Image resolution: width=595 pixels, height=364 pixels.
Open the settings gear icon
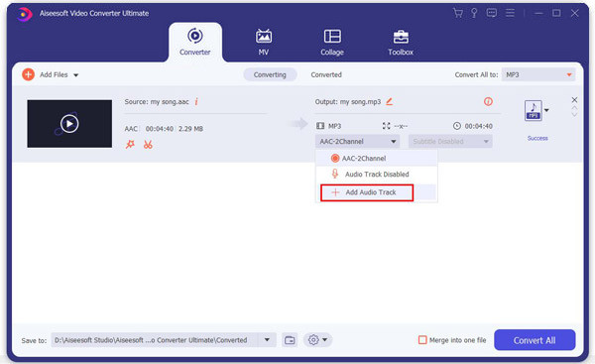(x=313, y=340)
